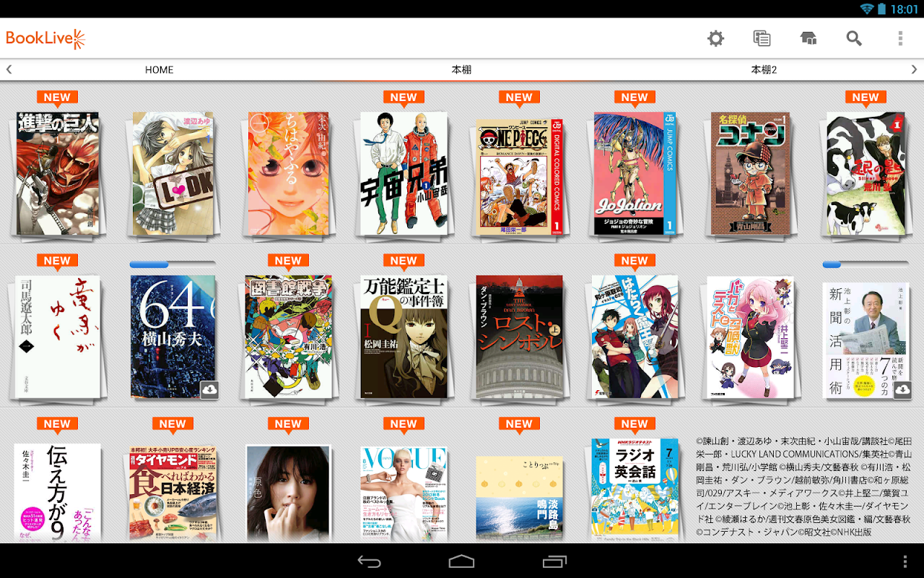This screenshot has width=924, height=578.
Task: Go to next shelf with right chevron
Action: [914, 69]
